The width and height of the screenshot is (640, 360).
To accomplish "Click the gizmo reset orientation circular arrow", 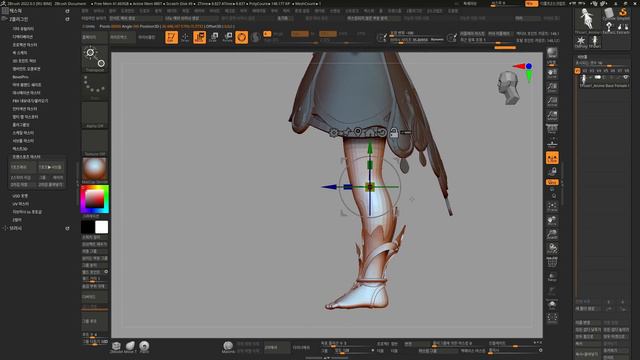I will pos(382,132).
